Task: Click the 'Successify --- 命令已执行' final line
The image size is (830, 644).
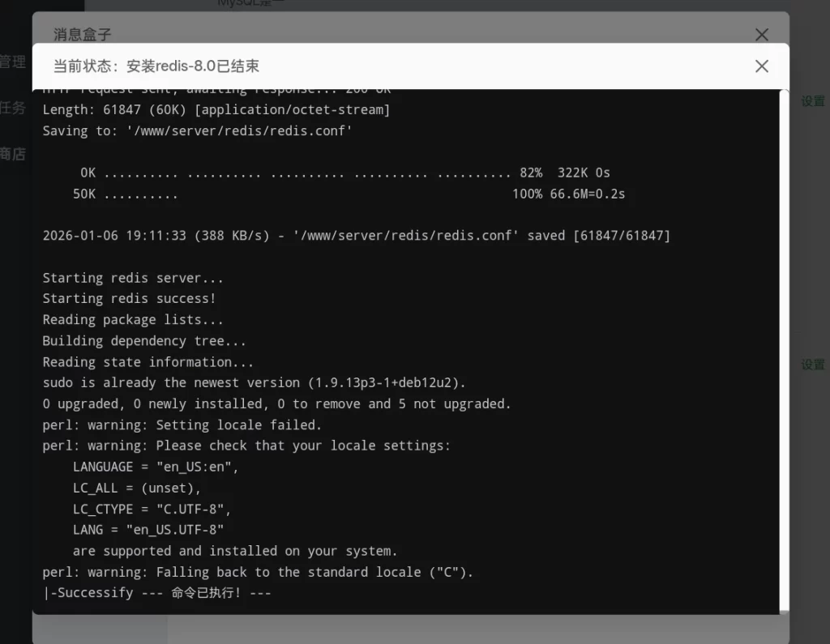Action: (156, 593)
